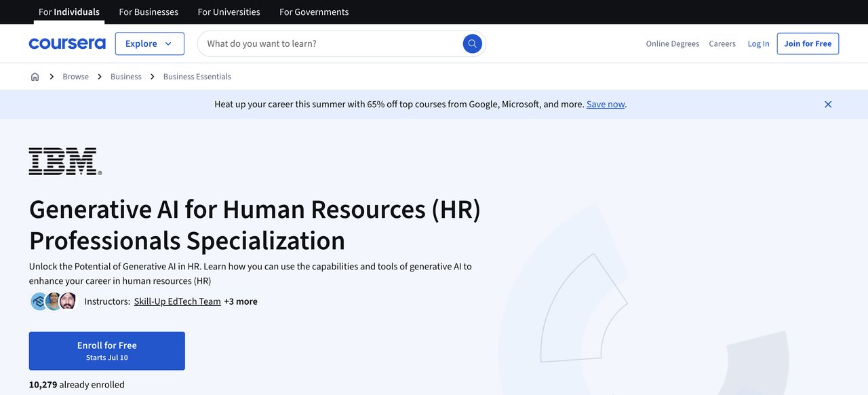868x395 pixels.
Task: Click third instructor avatar
Action: coord(68,301)
